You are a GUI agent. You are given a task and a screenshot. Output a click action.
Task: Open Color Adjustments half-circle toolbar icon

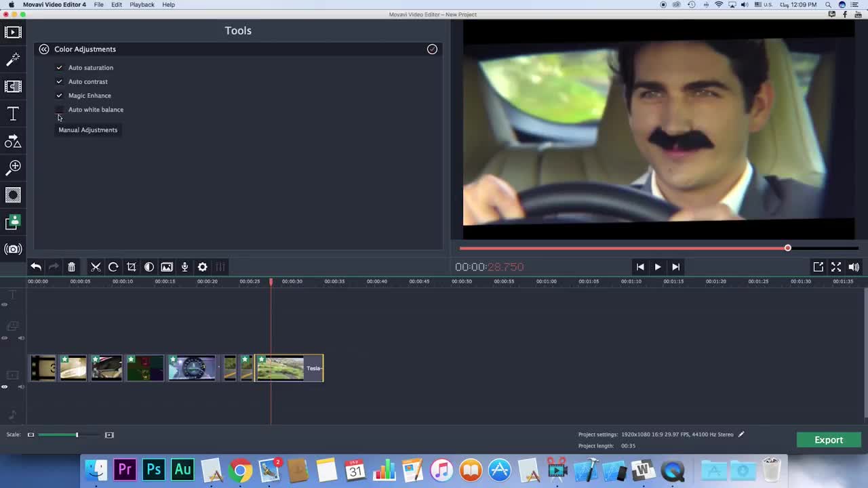click(x=149, y=267)
